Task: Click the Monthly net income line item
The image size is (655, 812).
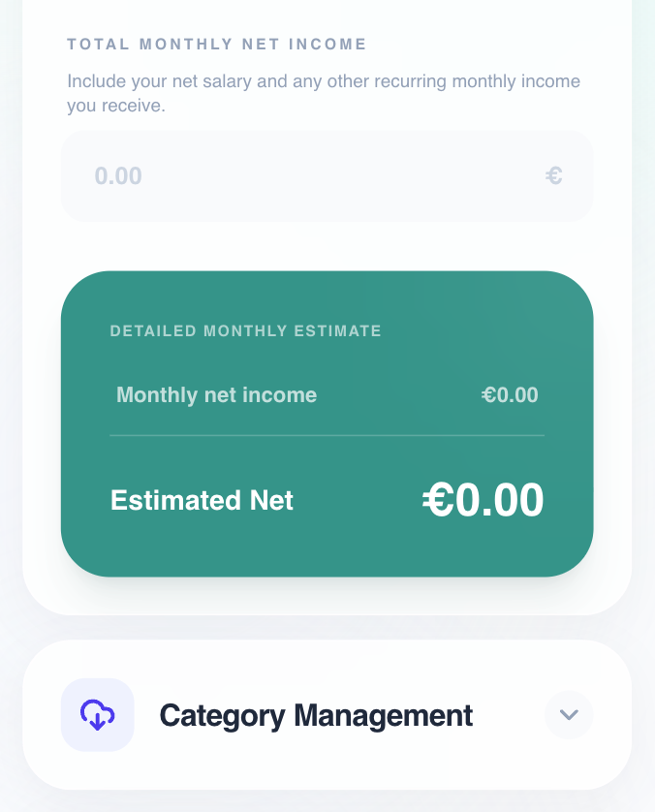Action: click(x=216, y=394)
